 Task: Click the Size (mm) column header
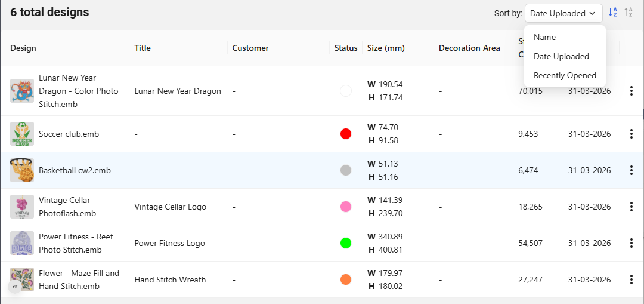coord(386,48)
